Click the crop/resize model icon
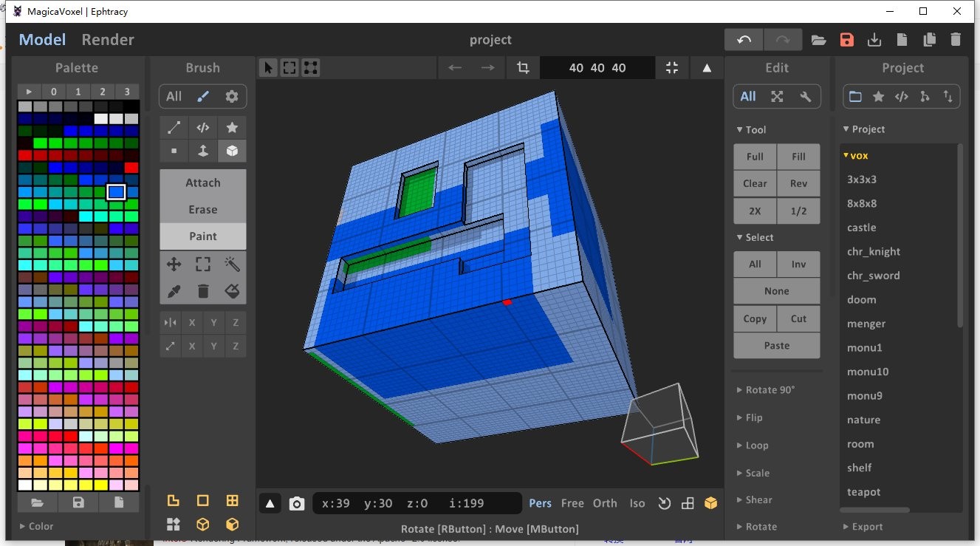 coord(523,67)
